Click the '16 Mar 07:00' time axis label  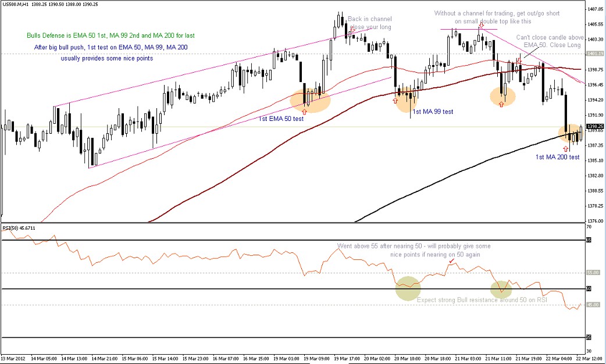click(226, 359)
